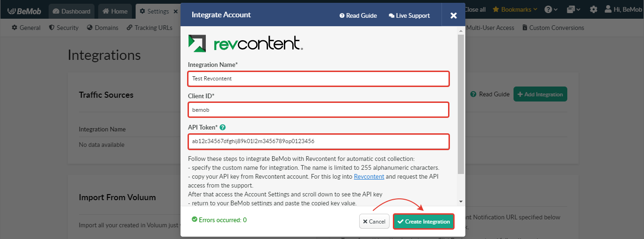This screenshot has height=239, width=644.
Task: Open Custom Conversions settings
Action: (x=553, y=28)
